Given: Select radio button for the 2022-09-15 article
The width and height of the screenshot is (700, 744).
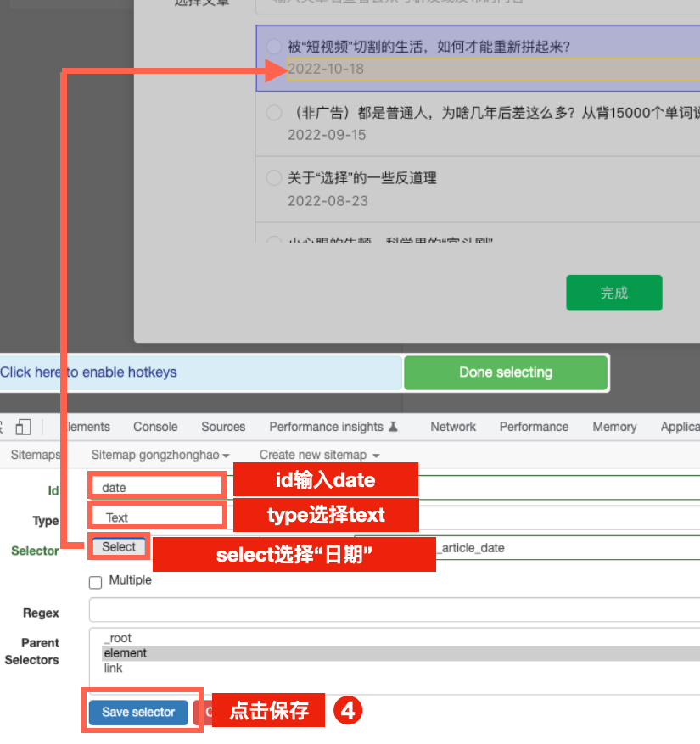Looking at the screenshot, I should click(274, 113).
